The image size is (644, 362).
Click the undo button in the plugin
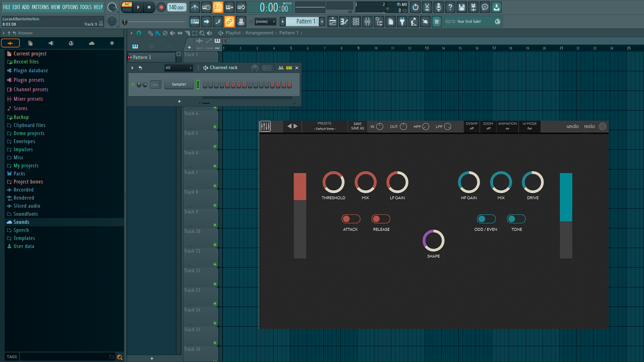572,126
